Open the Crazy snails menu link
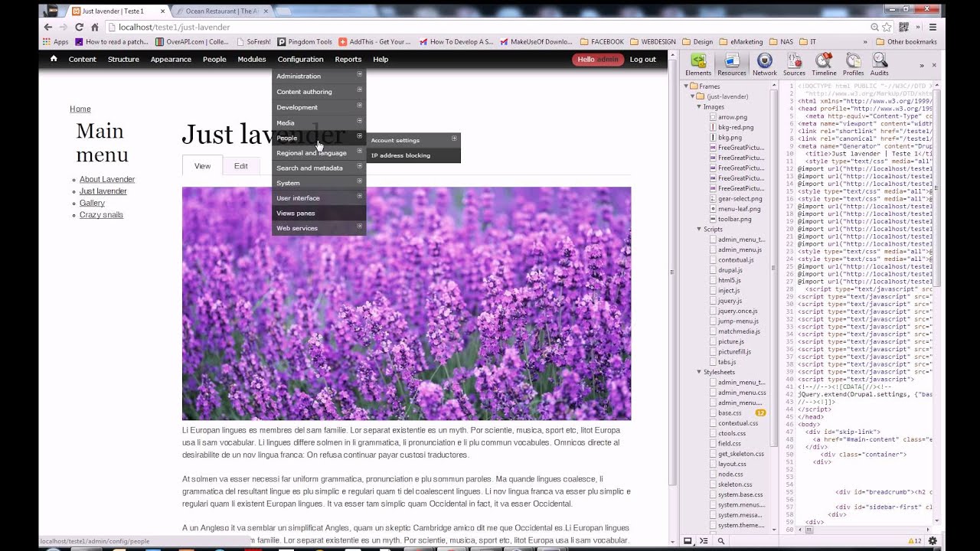 tap(101, 215)
